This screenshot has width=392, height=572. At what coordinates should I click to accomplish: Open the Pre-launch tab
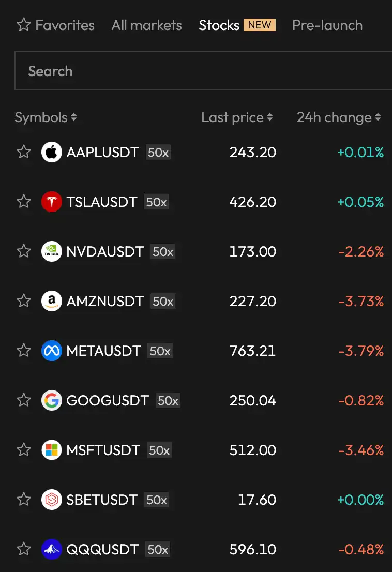(327, 25)
